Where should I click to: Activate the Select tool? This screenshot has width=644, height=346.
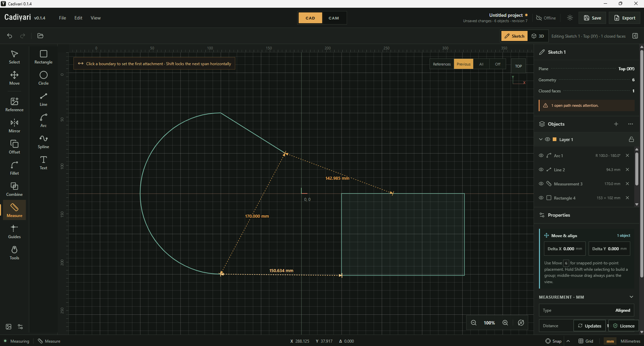click(14, 57)
